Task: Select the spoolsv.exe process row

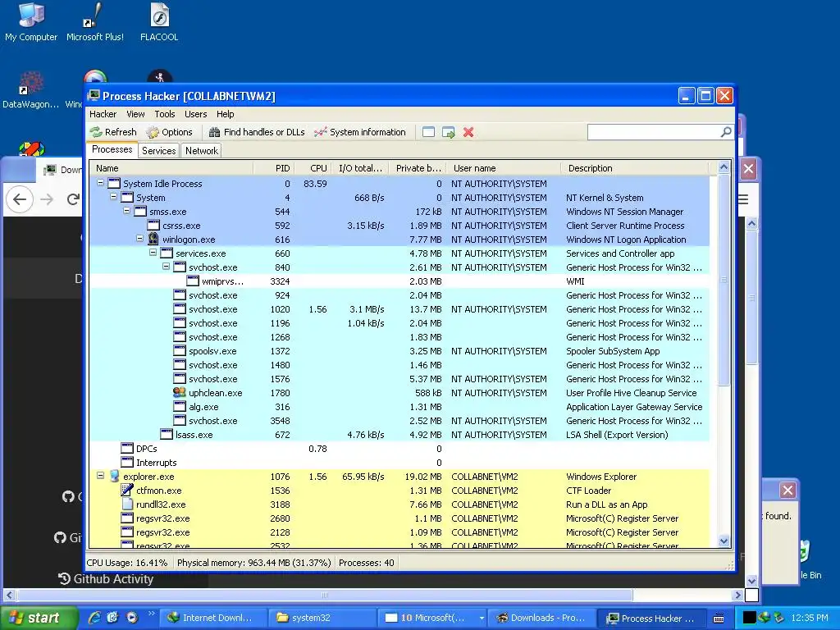Action: [399, 351]
